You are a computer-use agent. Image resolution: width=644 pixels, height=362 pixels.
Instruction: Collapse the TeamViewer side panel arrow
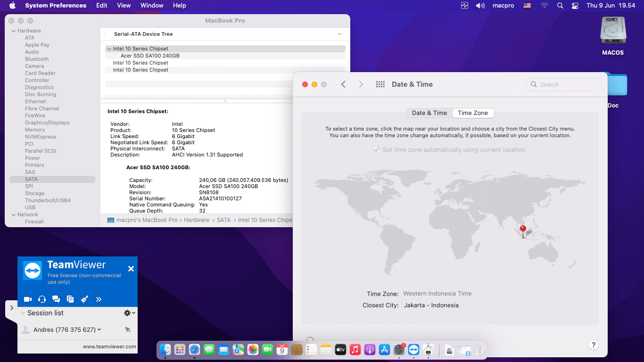pos(11,308)
